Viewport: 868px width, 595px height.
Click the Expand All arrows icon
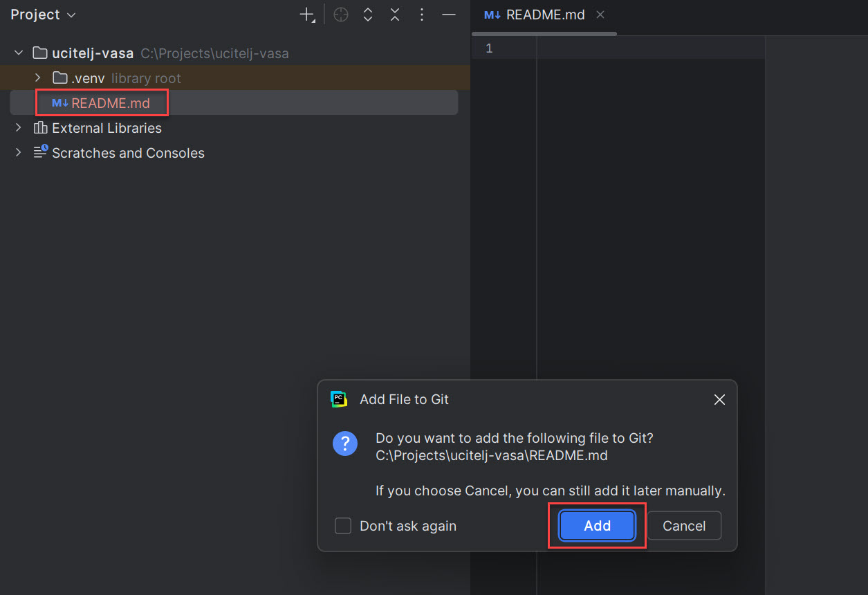(x=367, y=14)
